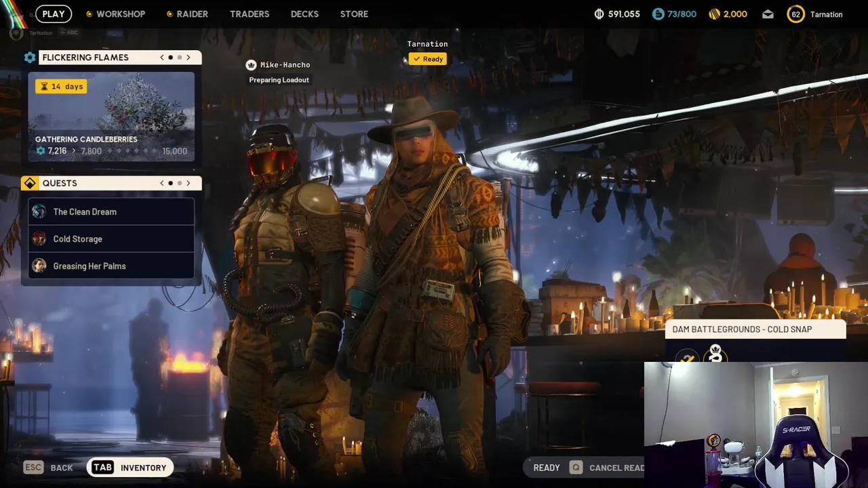Click the gold token icon beside 2,000

point(714,14)
